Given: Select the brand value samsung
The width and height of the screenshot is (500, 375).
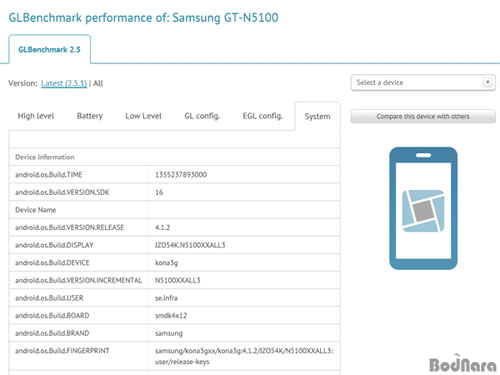Looking at the screenshot, I should (x=169, y=333).
